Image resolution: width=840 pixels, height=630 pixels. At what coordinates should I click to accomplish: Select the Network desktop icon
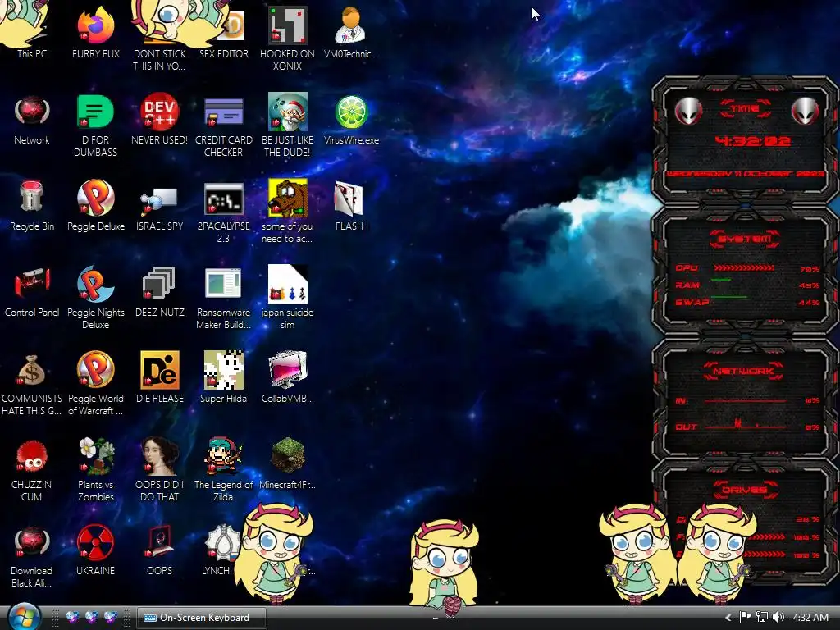(32, 119)
